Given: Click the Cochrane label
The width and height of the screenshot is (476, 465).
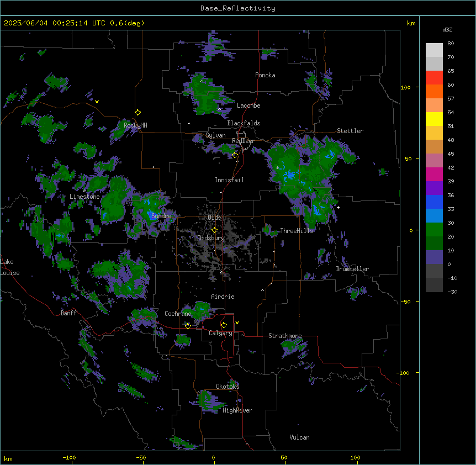Looking at the screenshot, I should 178,314.
